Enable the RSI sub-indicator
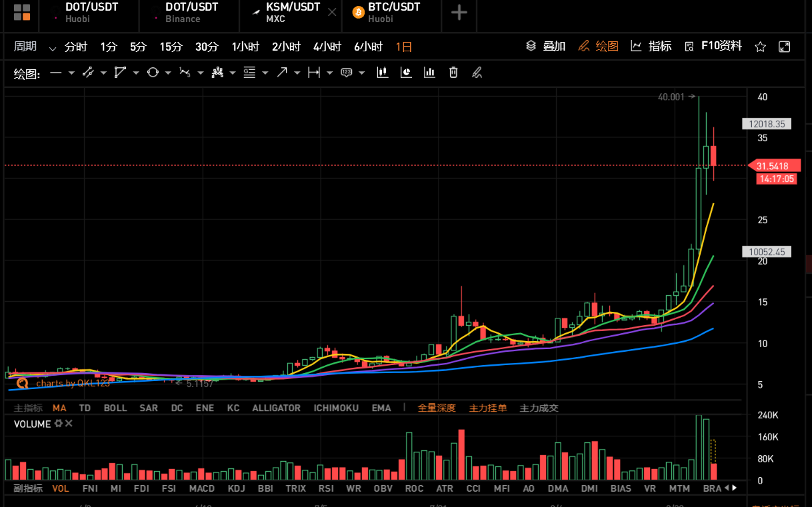Screen dimensions: 812x507 (x=326, y=488)
